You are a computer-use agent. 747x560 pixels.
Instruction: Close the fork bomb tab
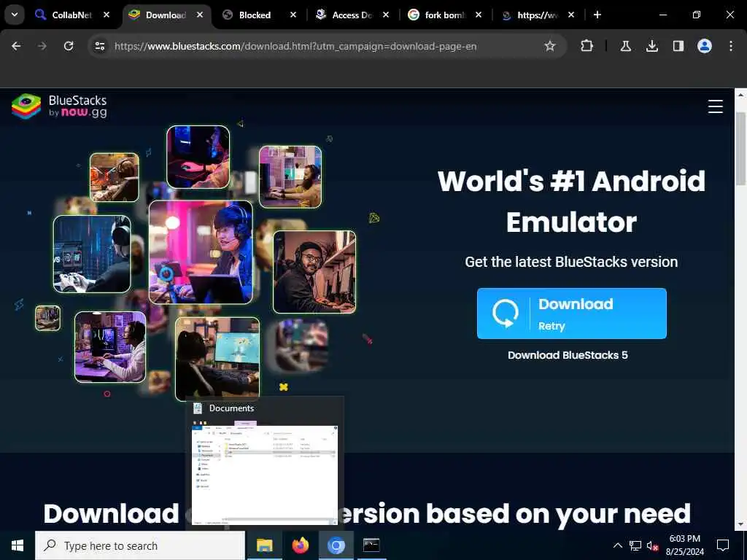[479, 15]
